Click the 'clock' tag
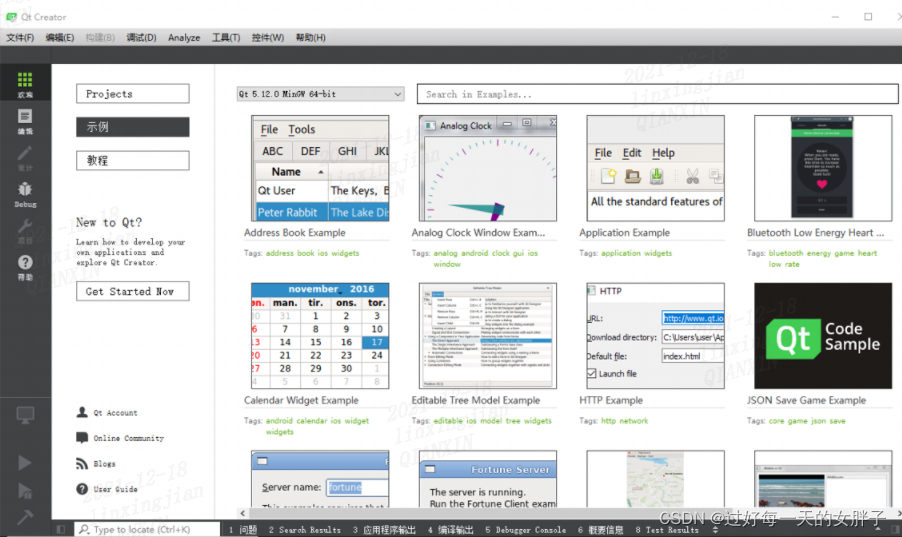This screenshot has width=902, height=537. pos(500,253)
